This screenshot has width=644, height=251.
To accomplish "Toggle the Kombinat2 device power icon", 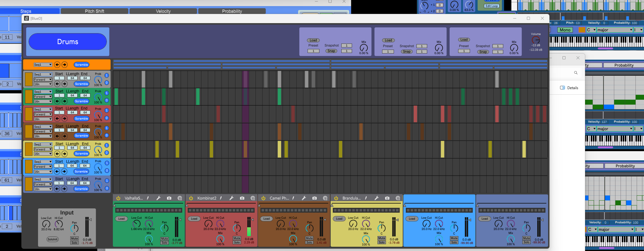I will point(191,198).
